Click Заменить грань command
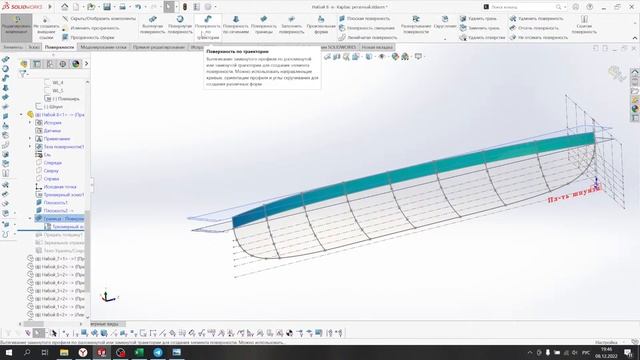 click(x=480, y=28)
